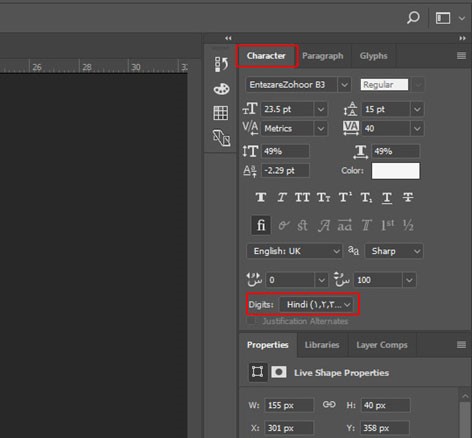472x438 pixels.
Task: Toggle the link width and height icon
Action: (329, 404)
